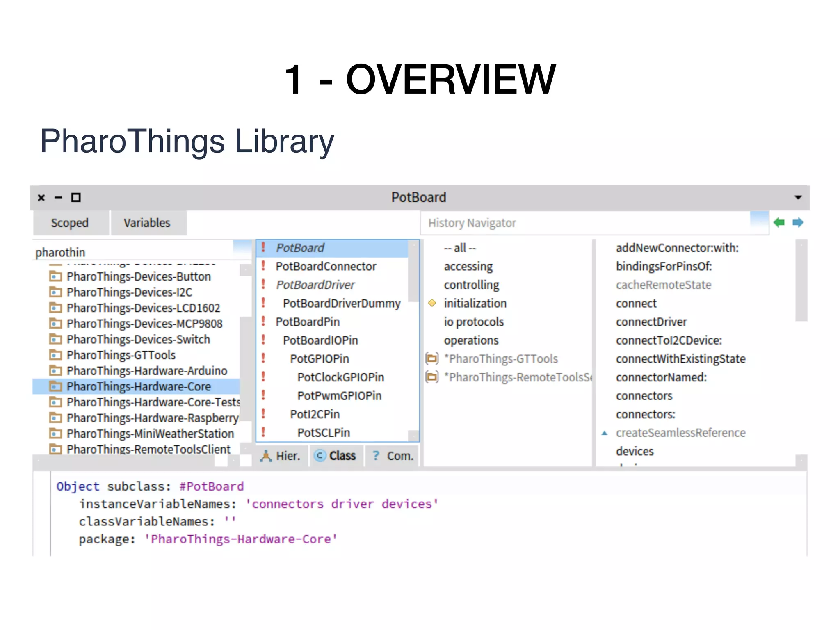840x630 pixels.
Task: Click the question mark comment icon
Action: click(x=376, y=455)
